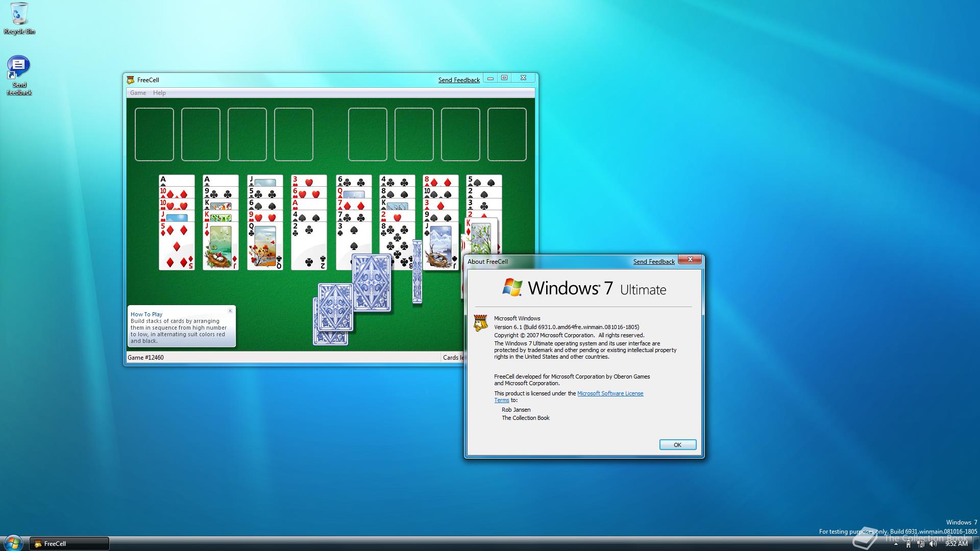Click the 10 of diamonds card
Image resolution: width=980 pixels, height=551 pixels.
click(x=177, y=193)
